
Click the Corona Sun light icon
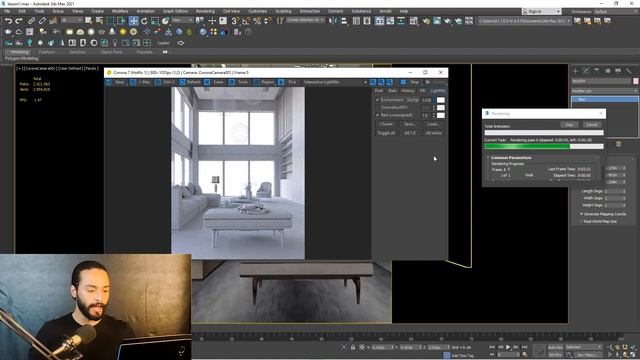click(x=123, y=32)
